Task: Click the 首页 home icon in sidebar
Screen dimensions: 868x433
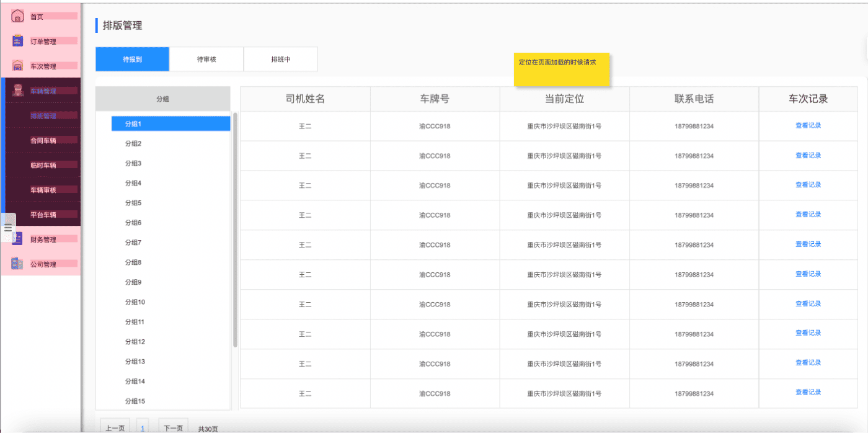Action: click(x=17, y=17)
